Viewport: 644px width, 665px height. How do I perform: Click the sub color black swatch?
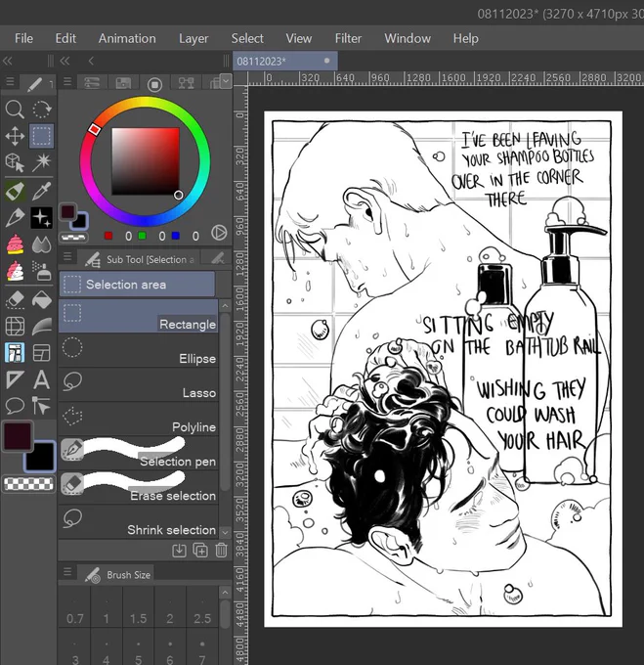click(x=40, y=457)
